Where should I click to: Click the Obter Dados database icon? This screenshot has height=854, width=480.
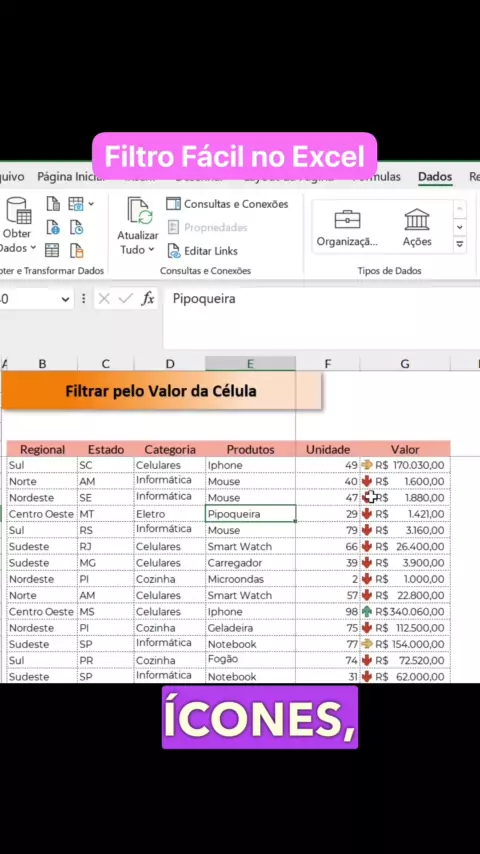click(19, 211)
